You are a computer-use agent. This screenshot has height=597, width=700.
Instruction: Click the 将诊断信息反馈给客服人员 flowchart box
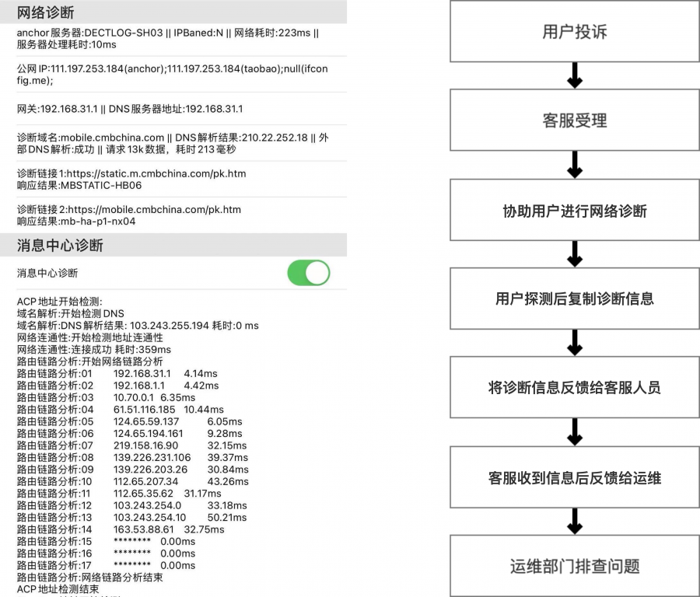click(575, 387)
